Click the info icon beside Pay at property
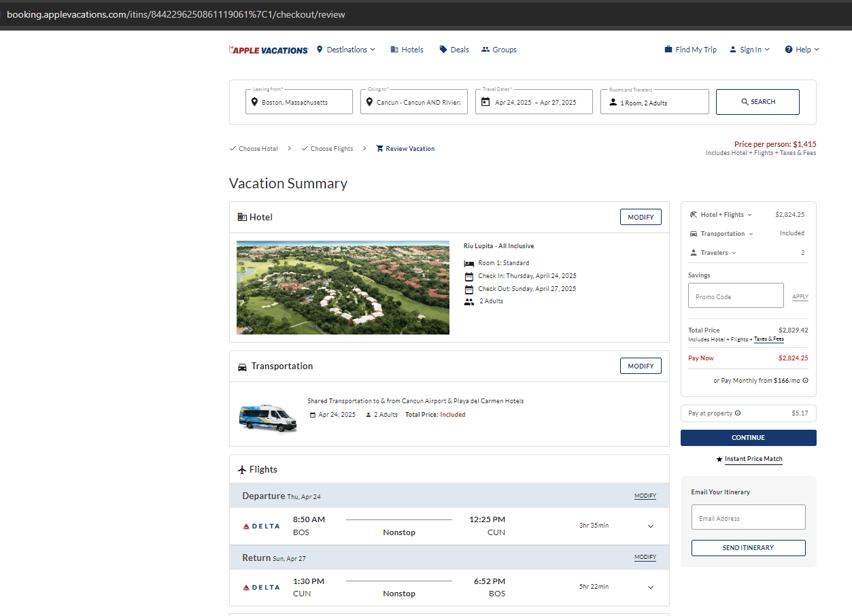Screen dimensions: 852x616 (x=738, y=413)
